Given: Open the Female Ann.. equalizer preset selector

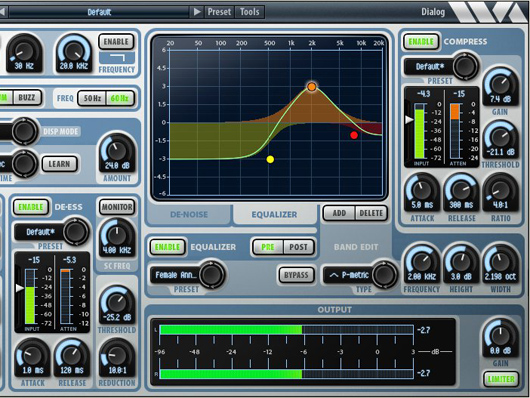Looking at the screenshot, I should 176,275.
